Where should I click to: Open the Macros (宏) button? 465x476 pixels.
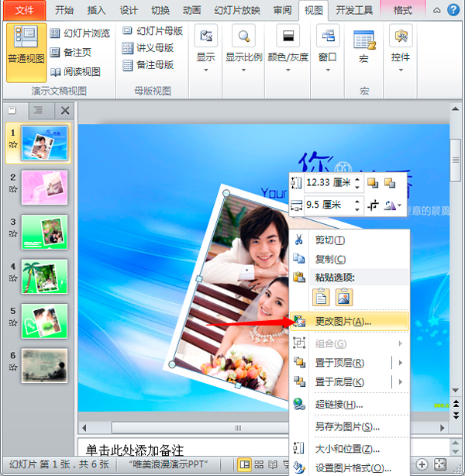pos(364,47)
